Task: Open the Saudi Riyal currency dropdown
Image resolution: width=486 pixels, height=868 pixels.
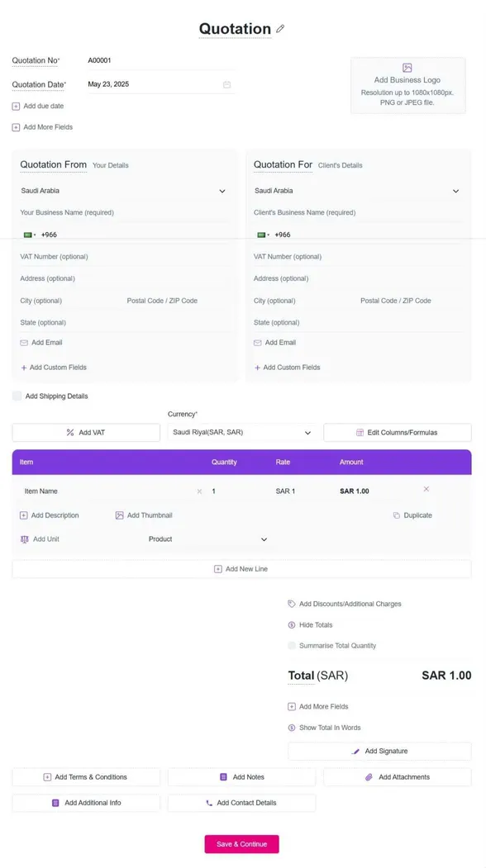Action: coord(242,432)
